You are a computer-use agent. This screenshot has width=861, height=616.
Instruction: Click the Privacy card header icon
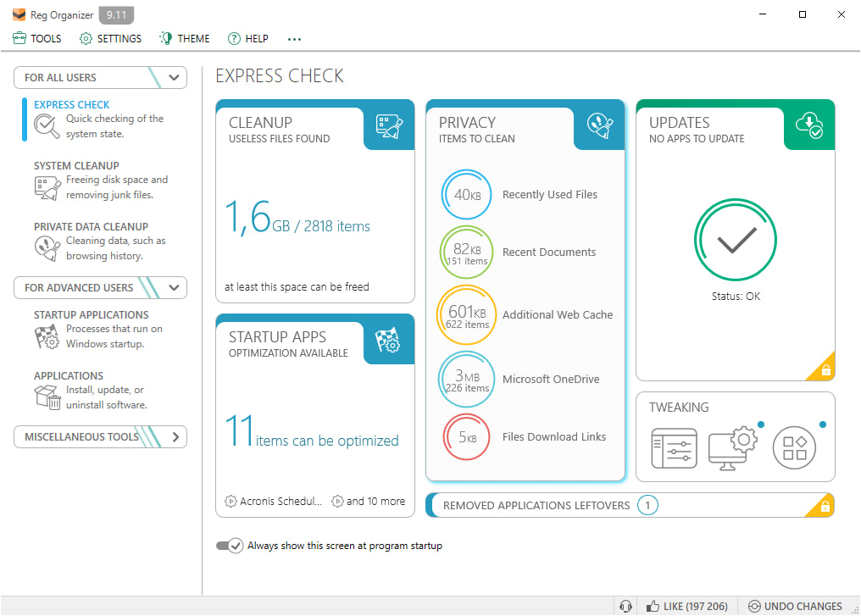[600, 125]
